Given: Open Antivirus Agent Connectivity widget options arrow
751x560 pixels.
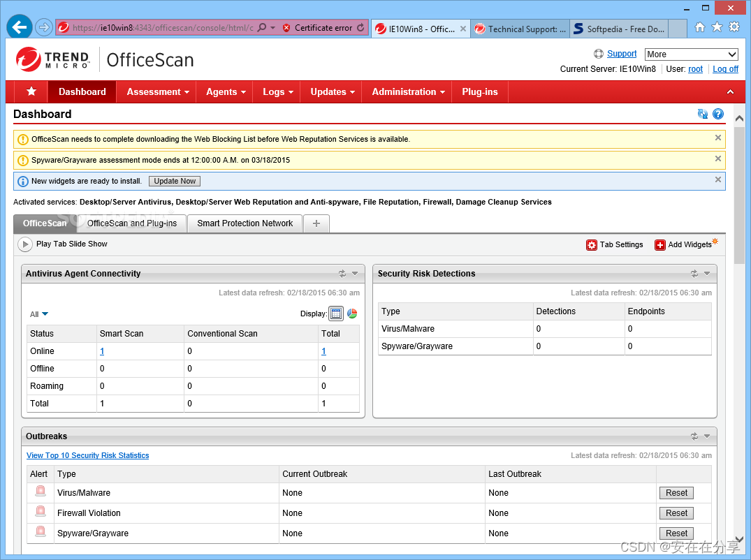Looking at the screenshot, I should (355, 274).
